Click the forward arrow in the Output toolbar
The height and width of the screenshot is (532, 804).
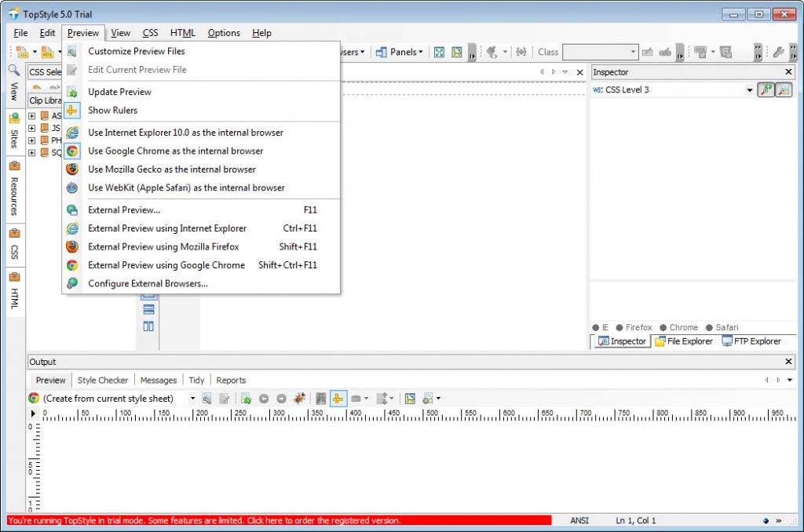click(x=282, y=399)
